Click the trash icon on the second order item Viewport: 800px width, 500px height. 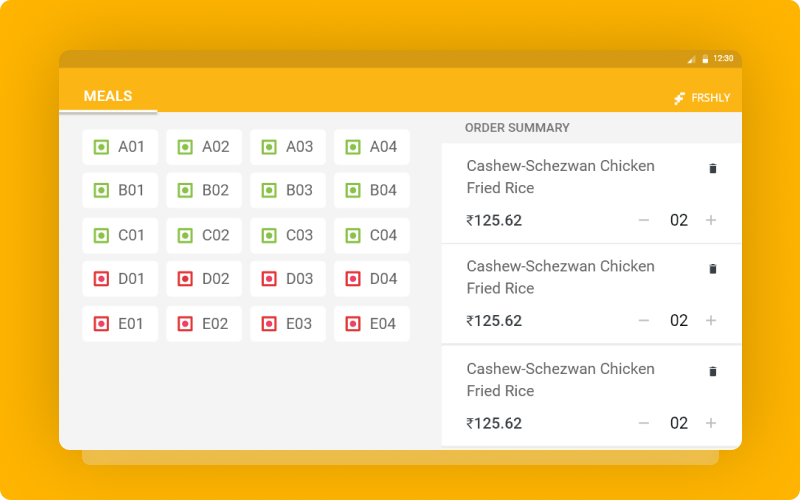[x=713, y=269]
